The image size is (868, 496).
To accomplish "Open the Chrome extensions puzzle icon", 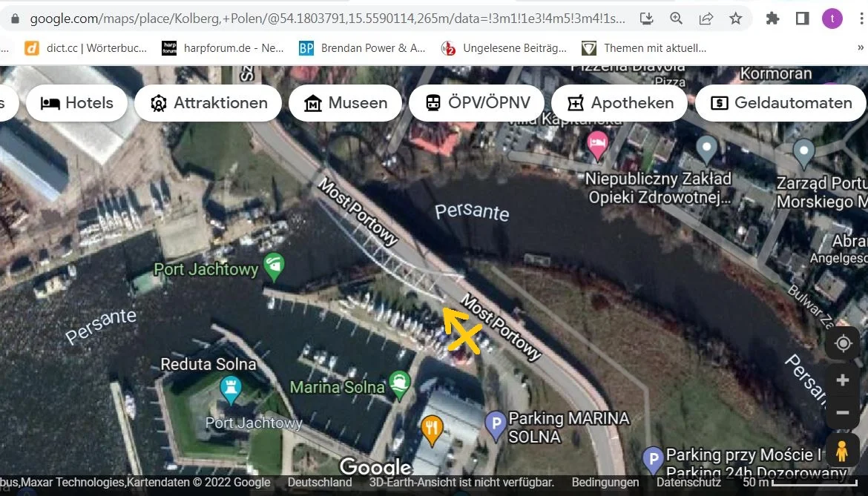I will click(x=772, y=19).
